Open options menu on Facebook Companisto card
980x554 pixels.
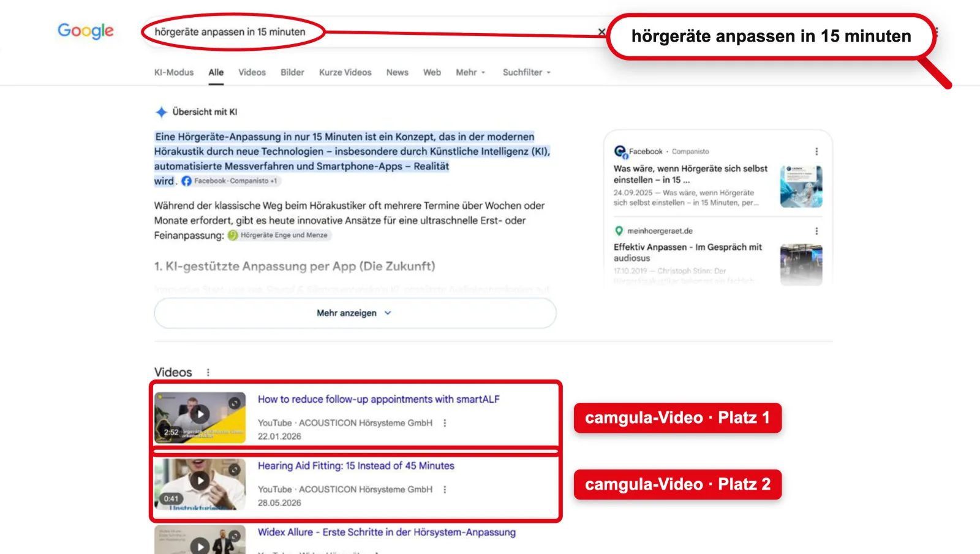pyautogui.click(x=816, y=151)
